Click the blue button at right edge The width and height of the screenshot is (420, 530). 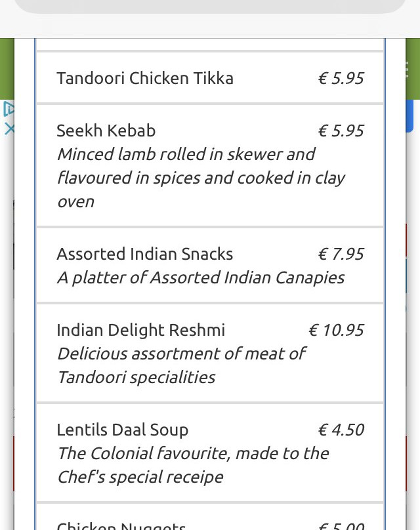pyautogui.click(x=410, y=116)
